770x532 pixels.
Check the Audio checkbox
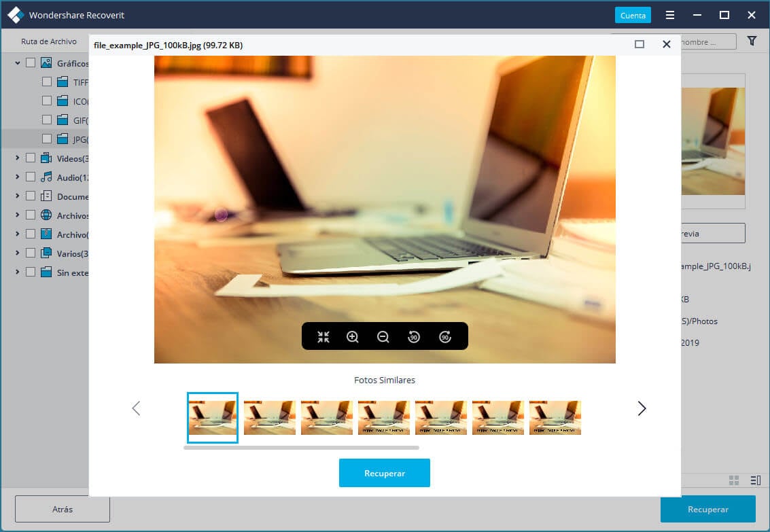(x=31, y=177)
